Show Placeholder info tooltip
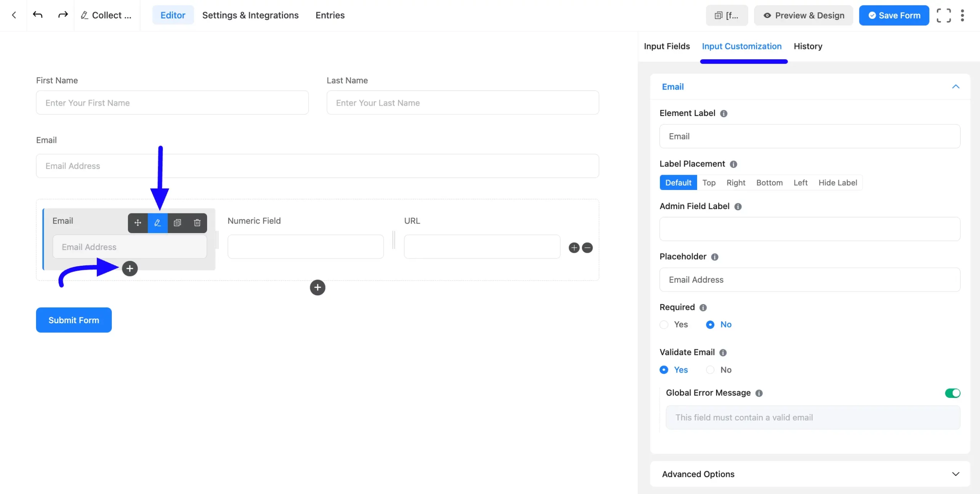Screen dimensions: 980x494 pyautogui.click(x=715, y=257)
